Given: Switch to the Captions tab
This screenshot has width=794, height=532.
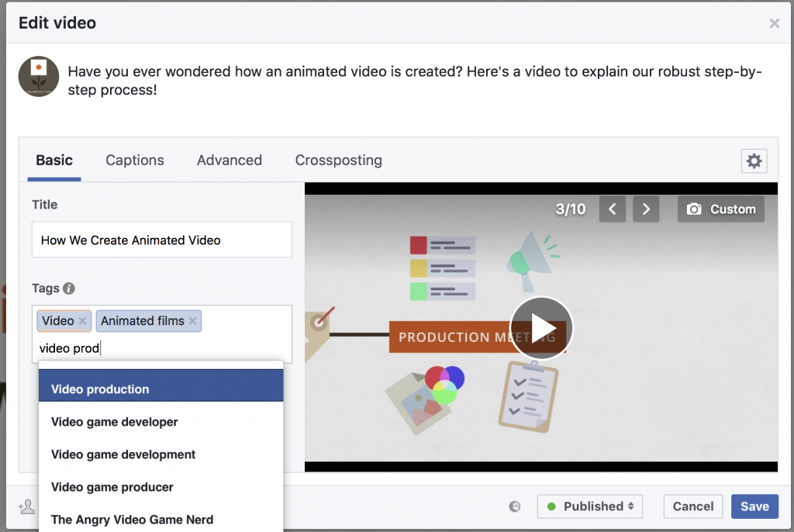Looking at the screenshot, I should pos(135,160).
